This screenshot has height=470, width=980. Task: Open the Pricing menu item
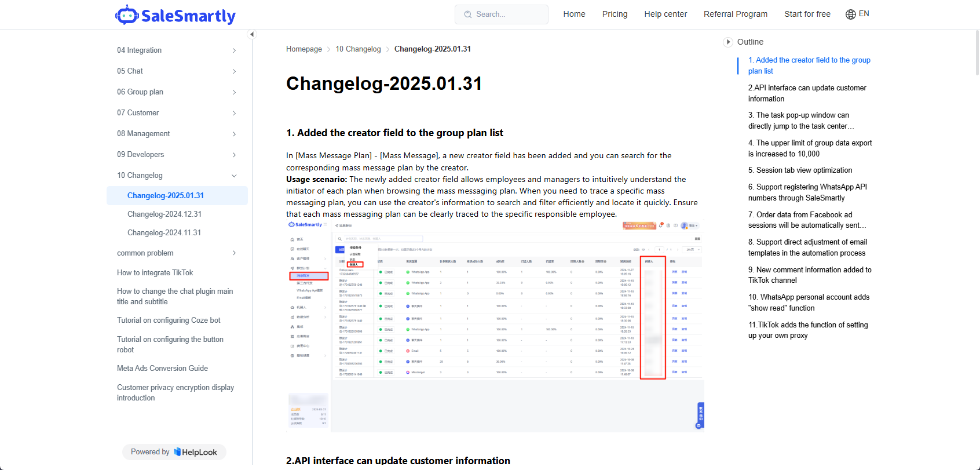(x=615, y=14)
